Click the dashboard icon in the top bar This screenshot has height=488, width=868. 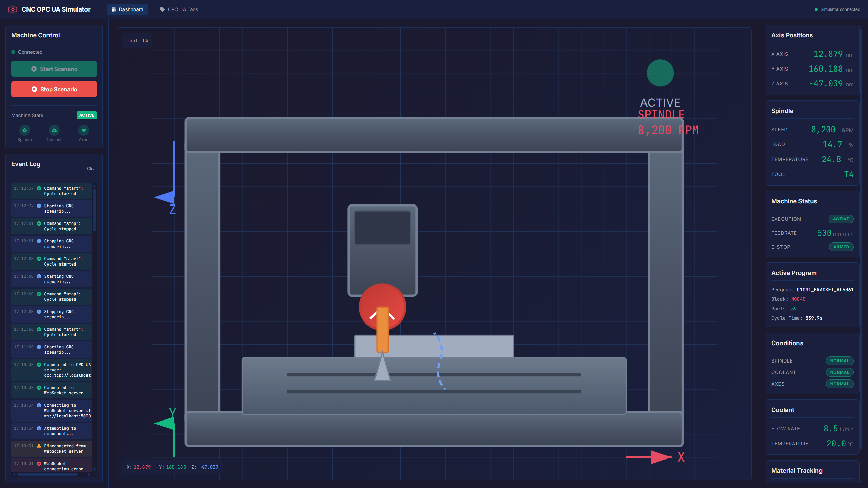tap(114, 9)
